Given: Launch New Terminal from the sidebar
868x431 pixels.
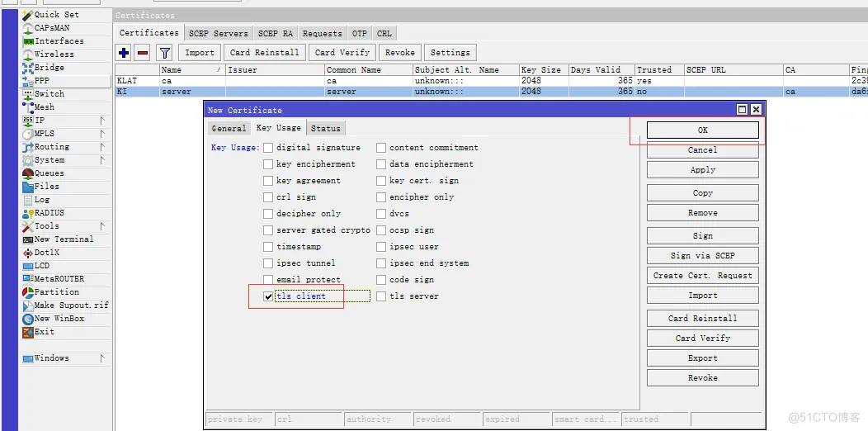Looking at the screenshot, I should click(63, 239).
